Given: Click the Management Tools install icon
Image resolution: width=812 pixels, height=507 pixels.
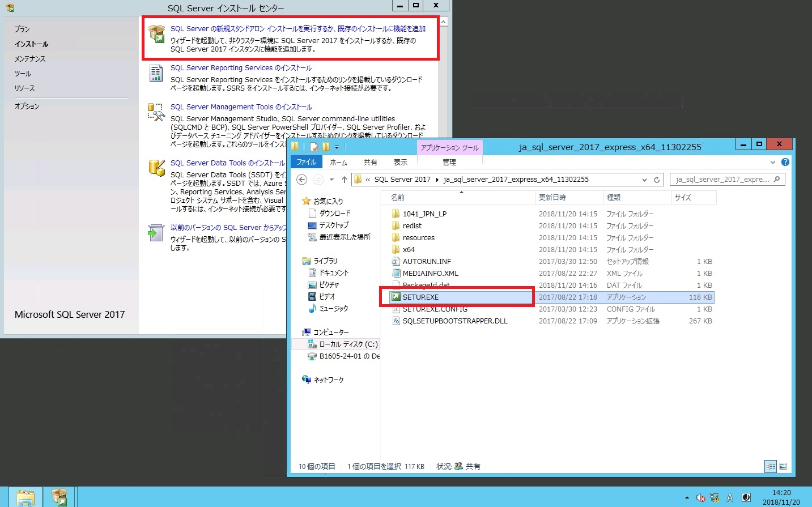Looking at the screenshot, I should (156, 112).
